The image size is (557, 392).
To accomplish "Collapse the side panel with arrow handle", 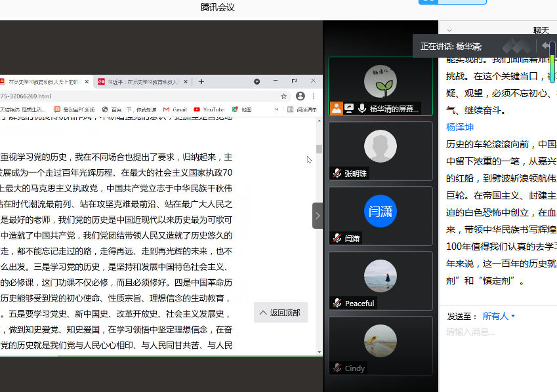I will [318, 216].
